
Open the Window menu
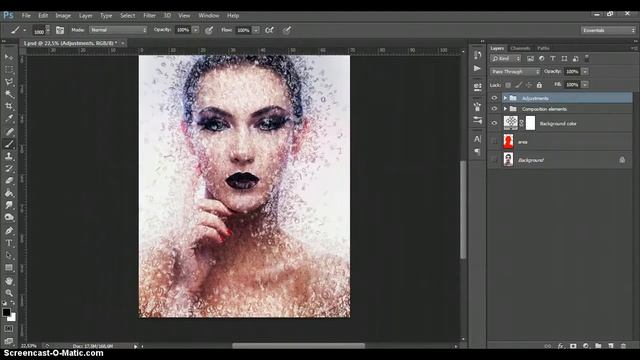tap(209, 16)
